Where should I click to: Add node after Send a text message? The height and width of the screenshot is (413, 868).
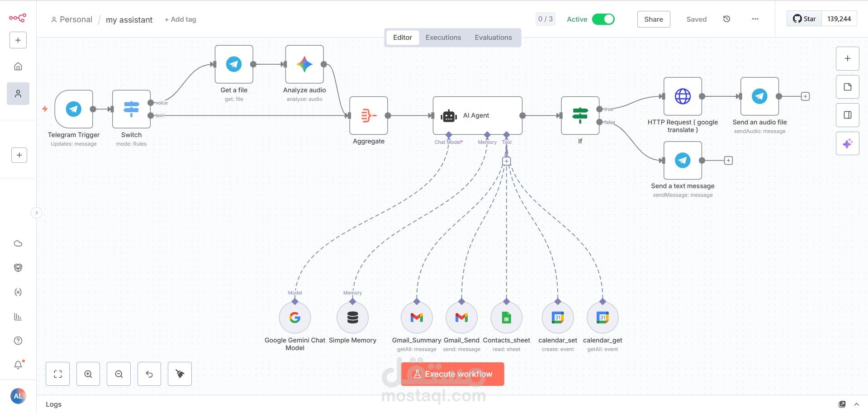(x=728, y=161)
